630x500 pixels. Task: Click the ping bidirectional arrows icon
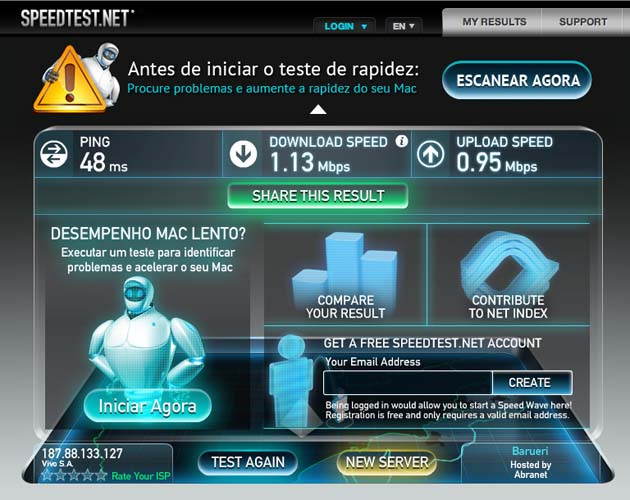coord(54,154)
